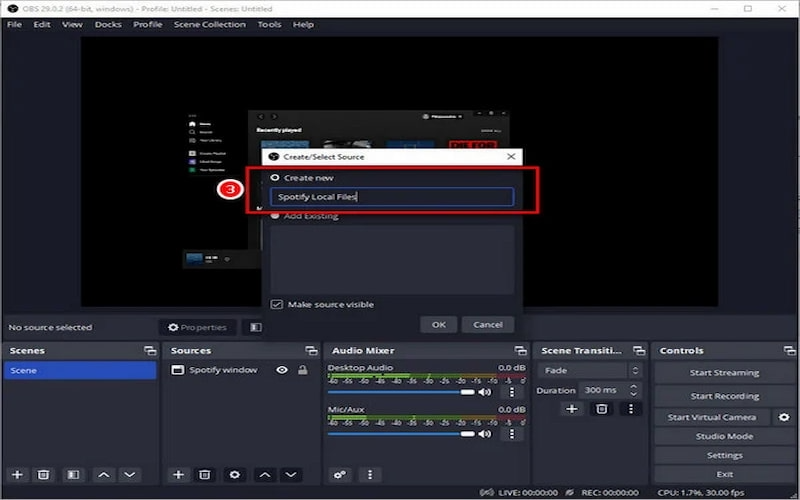
Task: Open Desktop Audio three-dot options menu
Action: click(x=512, y=392)
